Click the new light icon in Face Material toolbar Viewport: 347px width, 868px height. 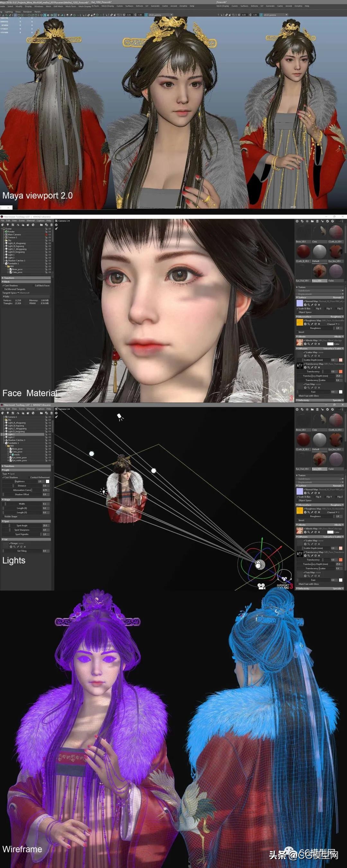click(x=8, y=225)
